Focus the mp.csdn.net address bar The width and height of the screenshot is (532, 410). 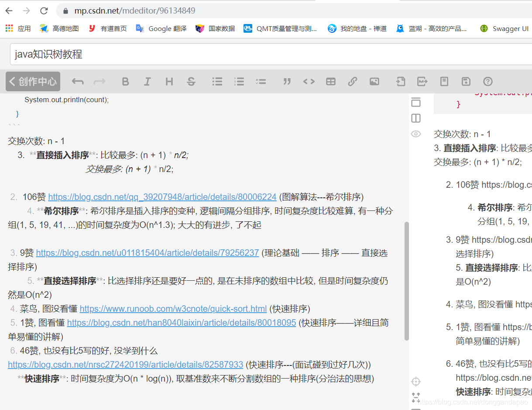295,10
